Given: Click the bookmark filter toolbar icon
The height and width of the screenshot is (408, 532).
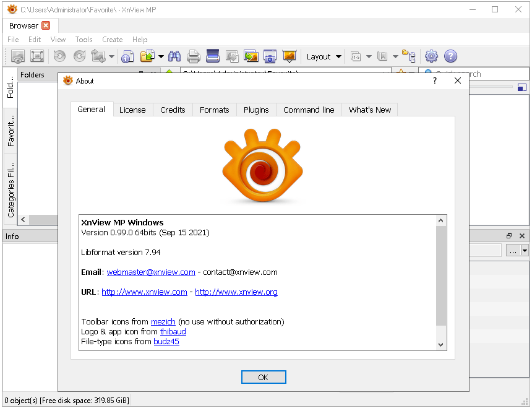Looking at the screenshot, I should coord(382,56).
